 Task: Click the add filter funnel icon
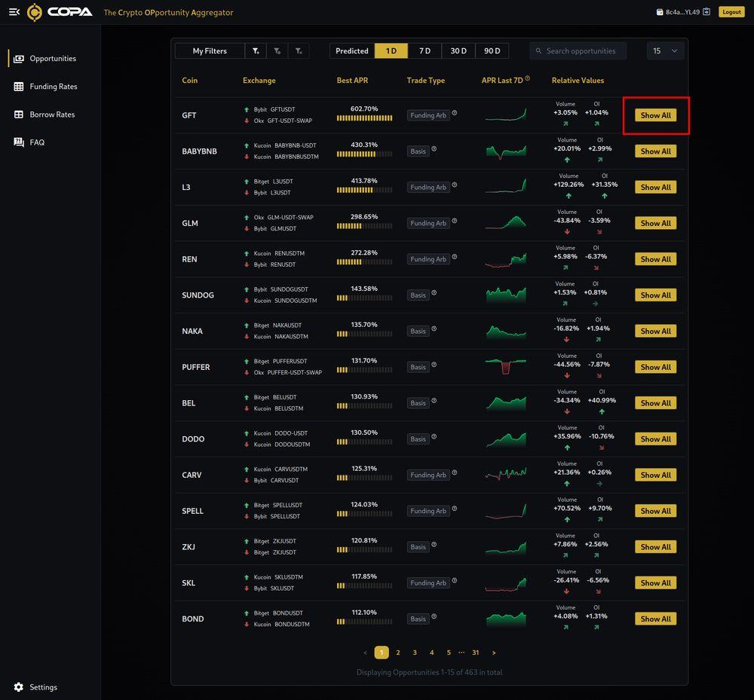coord(256,51)
